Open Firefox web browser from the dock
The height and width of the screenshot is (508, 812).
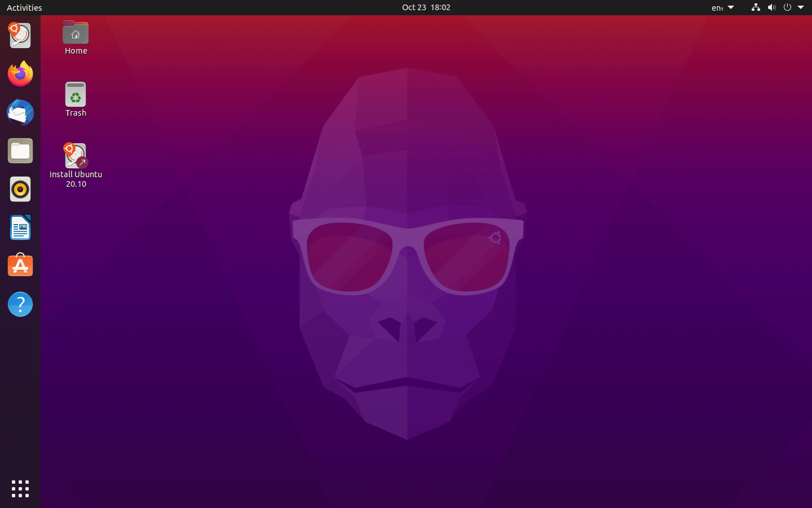(20, 74)
